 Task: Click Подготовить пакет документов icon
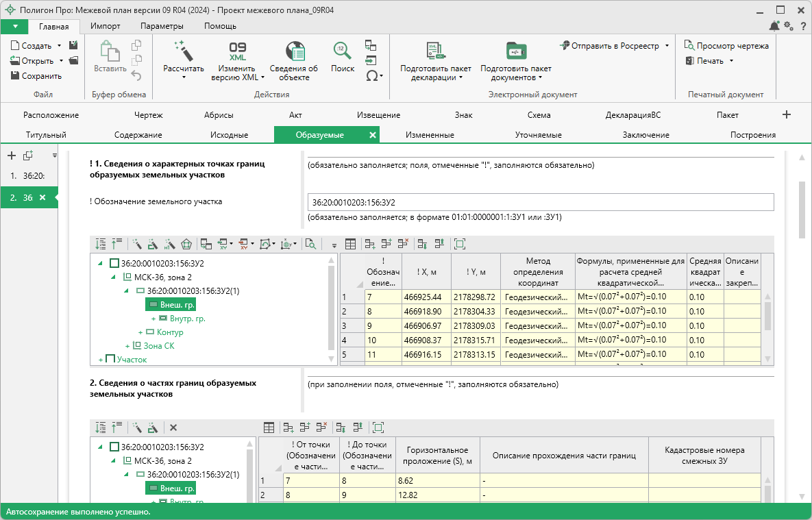click(515, 52)
